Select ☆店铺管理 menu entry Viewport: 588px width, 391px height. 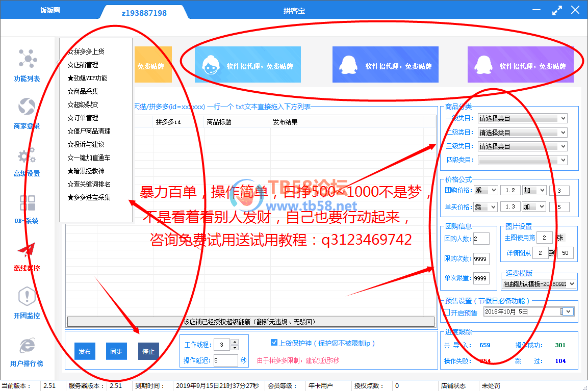click(x=83, y=65)
